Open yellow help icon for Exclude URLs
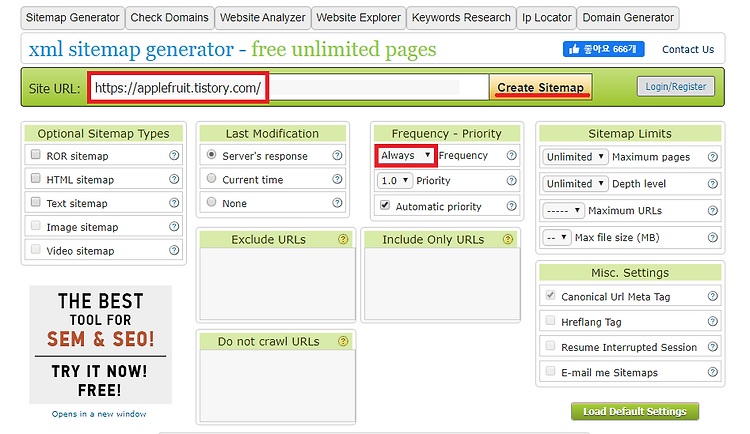Image resolution: width=750 pixels, height=434 pixels. (343, 239)
